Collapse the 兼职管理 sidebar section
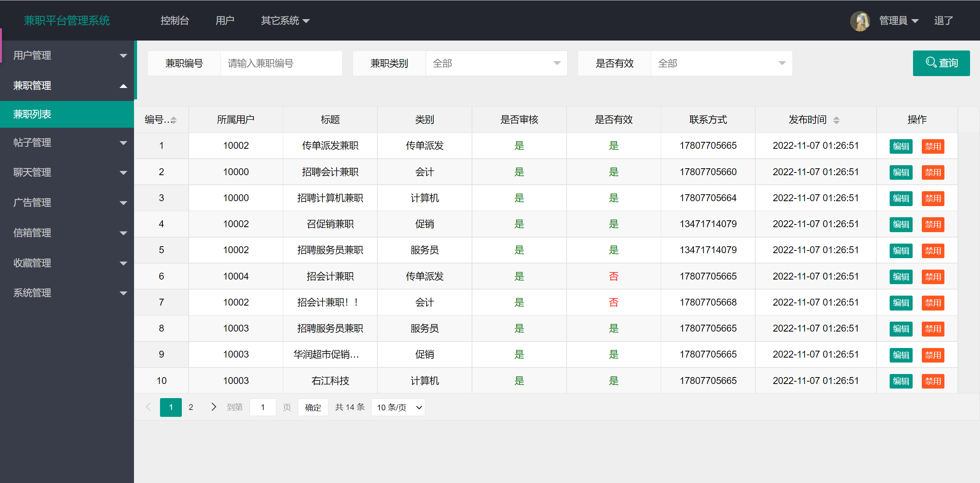The height and width of the screenshot is (483, 980). click(x=123, y=86)
